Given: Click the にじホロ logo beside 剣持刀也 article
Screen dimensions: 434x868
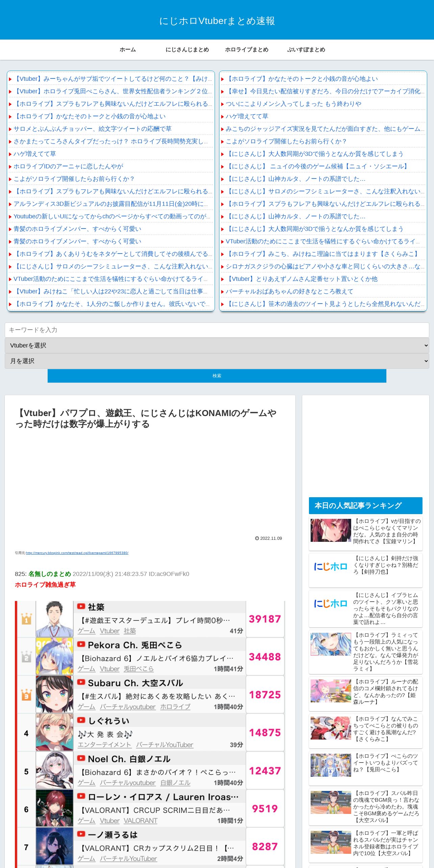Looking at the screenshot, I should click(x=331, y=566).
